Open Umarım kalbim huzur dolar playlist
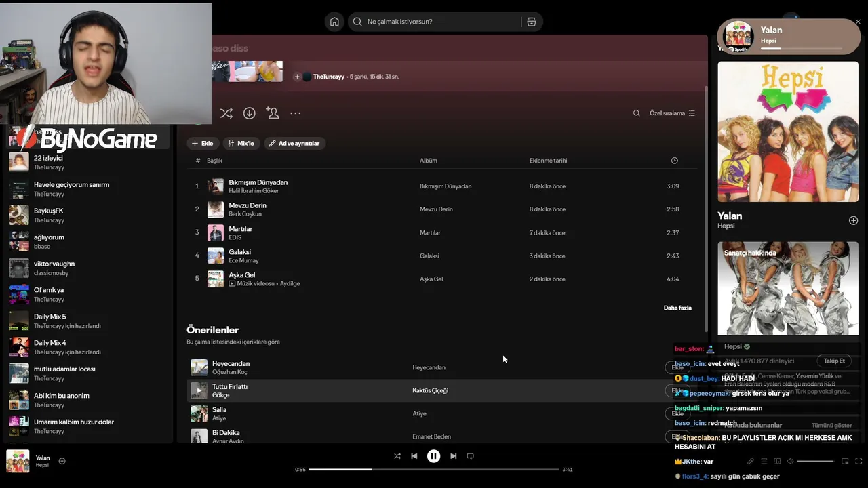Viewport: 868px width, 488px height. click(x=88, y=426)
